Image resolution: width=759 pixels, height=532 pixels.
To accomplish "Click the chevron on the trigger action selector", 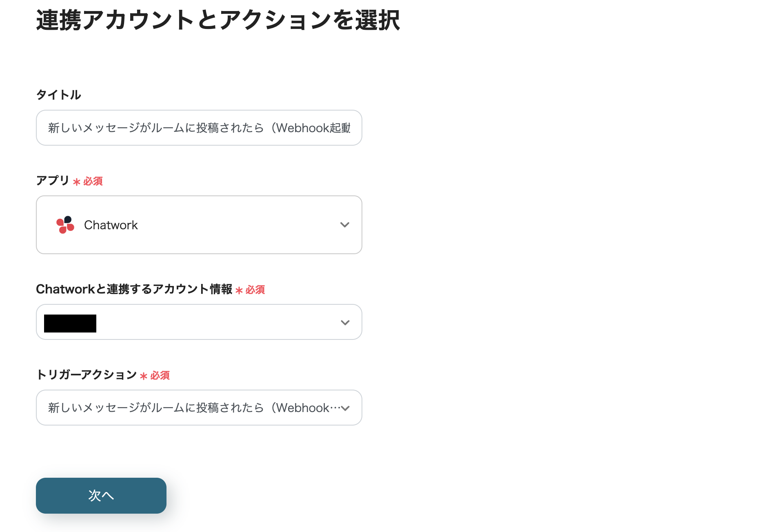I will coord(345,408).
